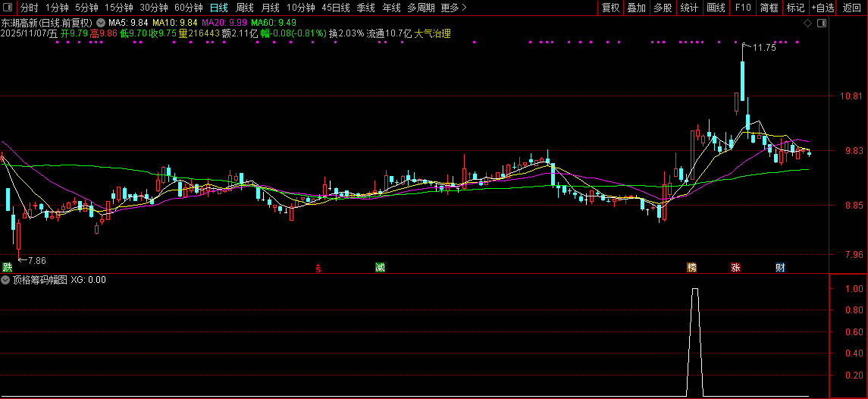Switch to the 周线 weekly period tab

coord(244,8)
